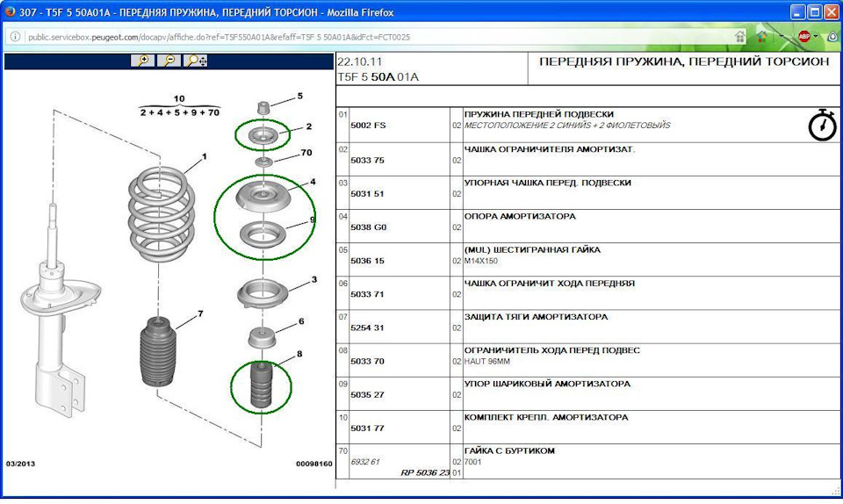Click the address bar URL field
The width and height of the screenshot is (843, 504).
[x=377, y=37]
